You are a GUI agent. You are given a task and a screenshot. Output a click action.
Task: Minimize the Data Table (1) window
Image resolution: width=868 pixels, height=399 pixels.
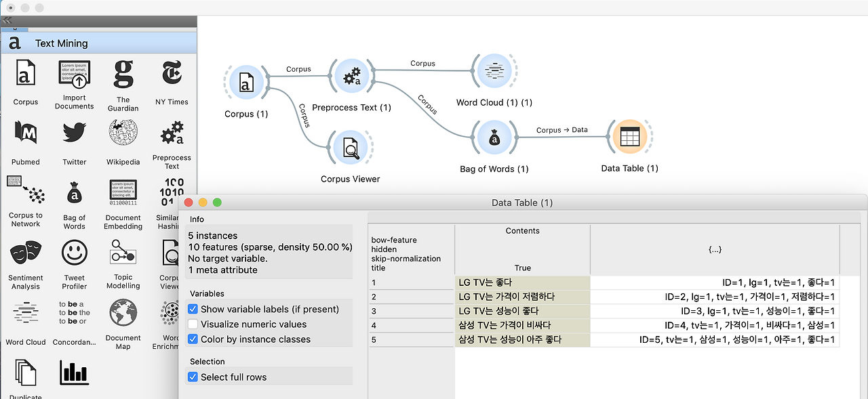coord(203,202)
